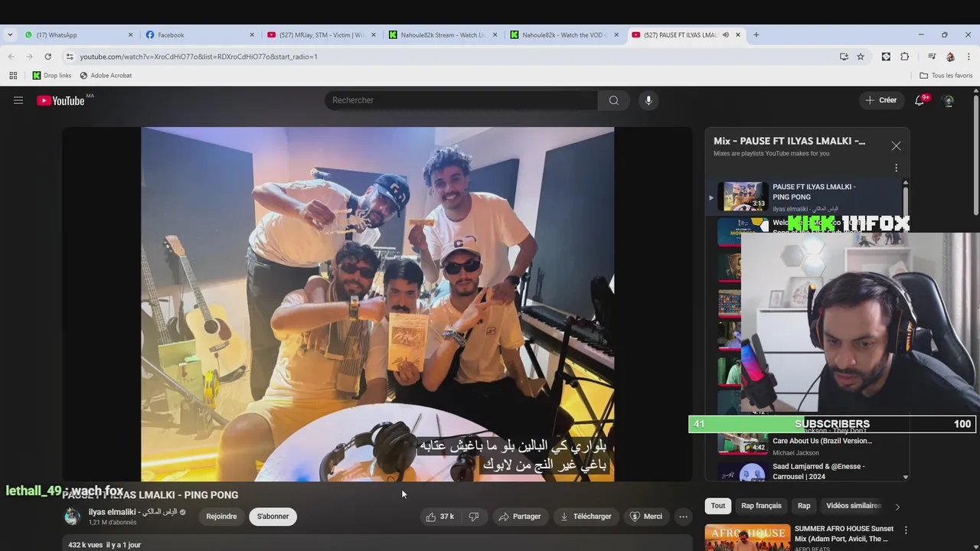
Task: Click the Rejoindre button
Action: (221, 517)
